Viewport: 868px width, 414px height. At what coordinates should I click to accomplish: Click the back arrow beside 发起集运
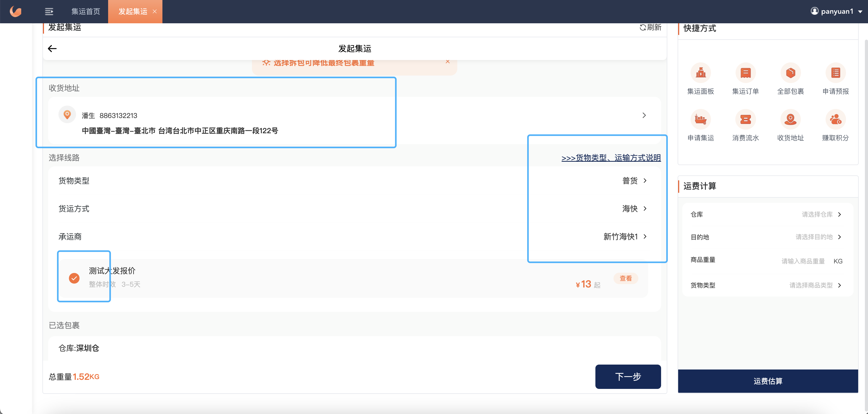[52, 49]
